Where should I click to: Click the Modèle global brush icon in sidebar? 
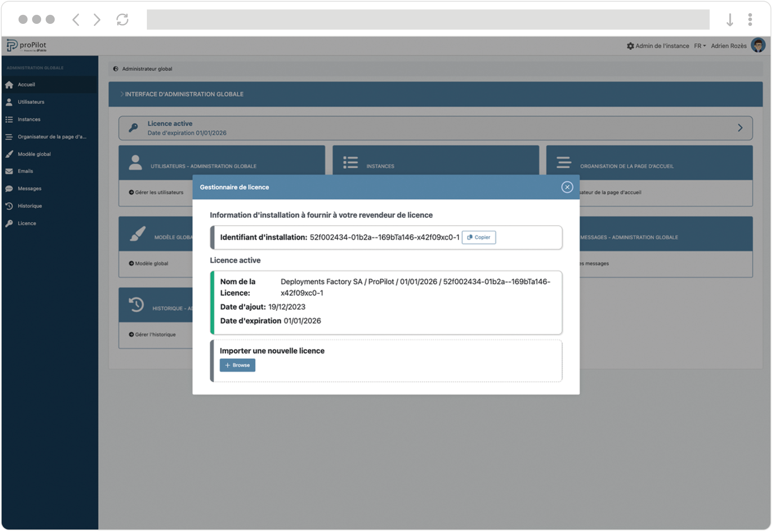[9, 154]
